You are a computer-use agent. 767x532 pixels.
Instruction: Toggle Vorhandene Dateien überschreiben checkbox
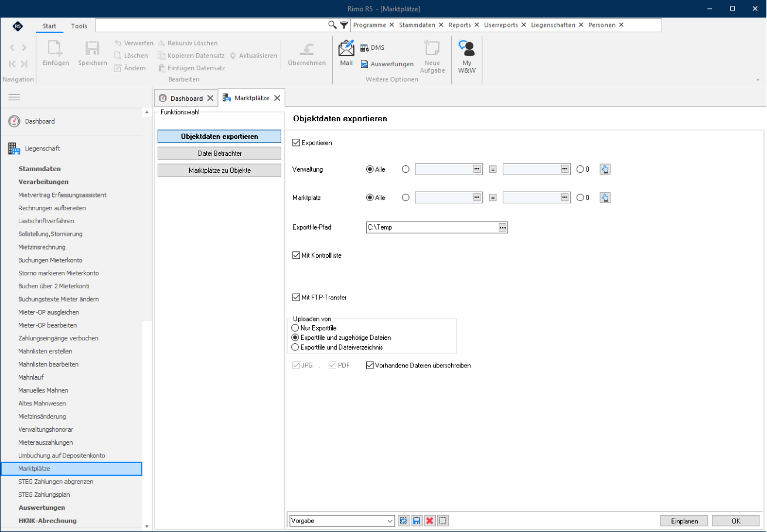tap(370, 366)
